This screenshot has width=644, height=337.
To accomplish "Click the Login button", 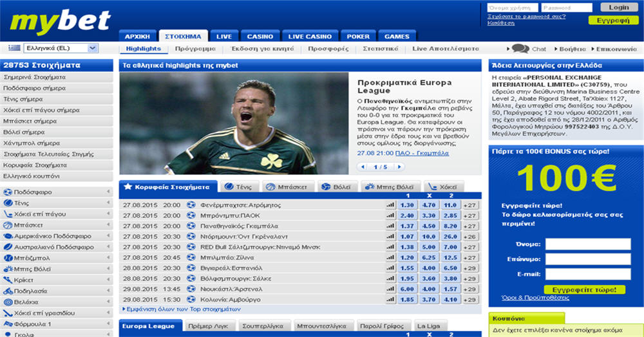I will click(619, 7).
